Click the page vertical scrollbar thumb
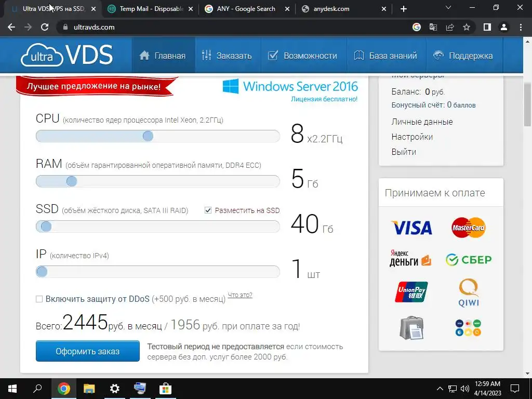 point(528,104)
